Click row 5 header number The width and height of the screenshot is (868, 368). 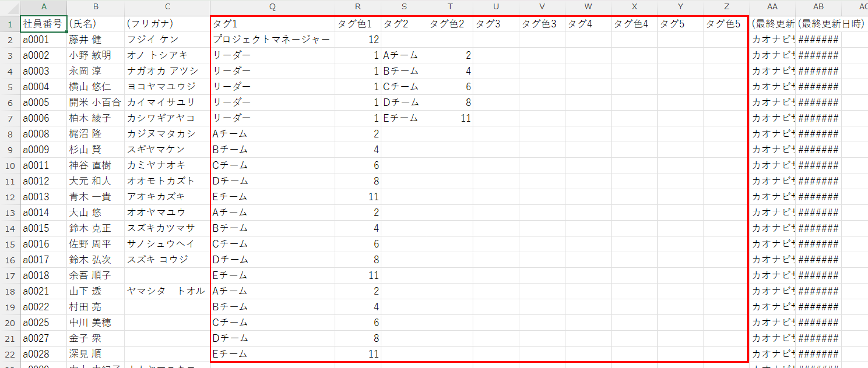[10, 87]
